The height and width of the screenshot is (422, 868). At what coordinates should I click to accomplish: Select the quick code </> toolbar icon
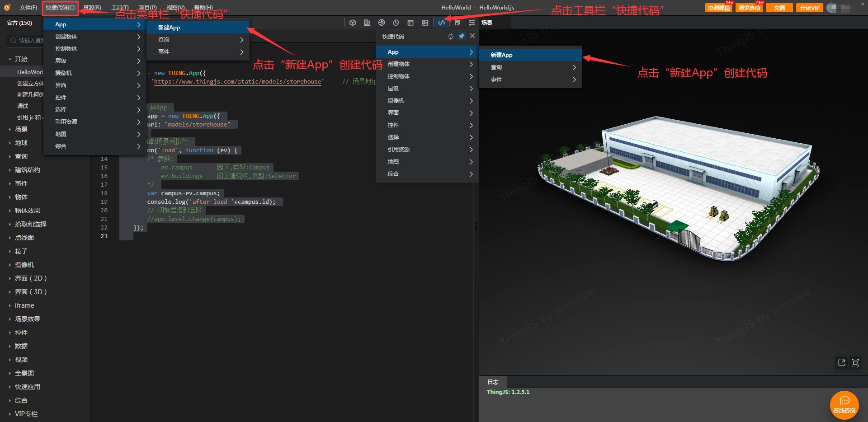(441, 23)
